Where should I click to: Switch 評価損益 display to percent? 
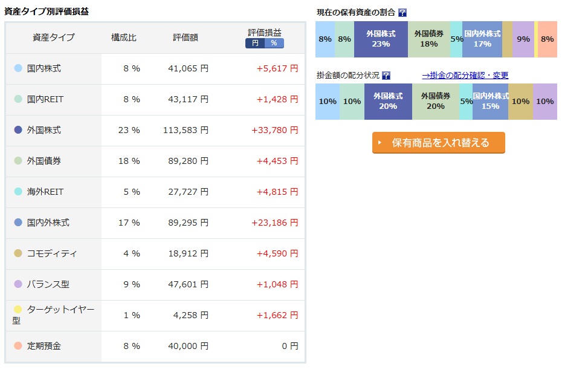(274, 43)
